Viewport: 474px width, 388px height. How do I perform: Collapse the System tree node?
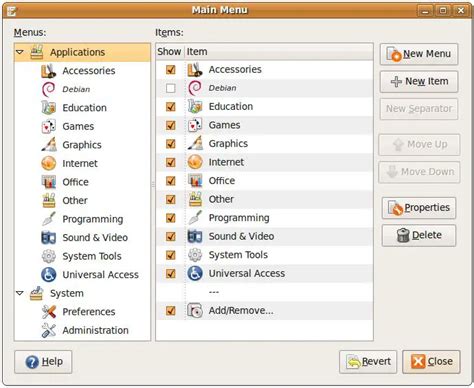pyautogui.click(x=20, y=293)
